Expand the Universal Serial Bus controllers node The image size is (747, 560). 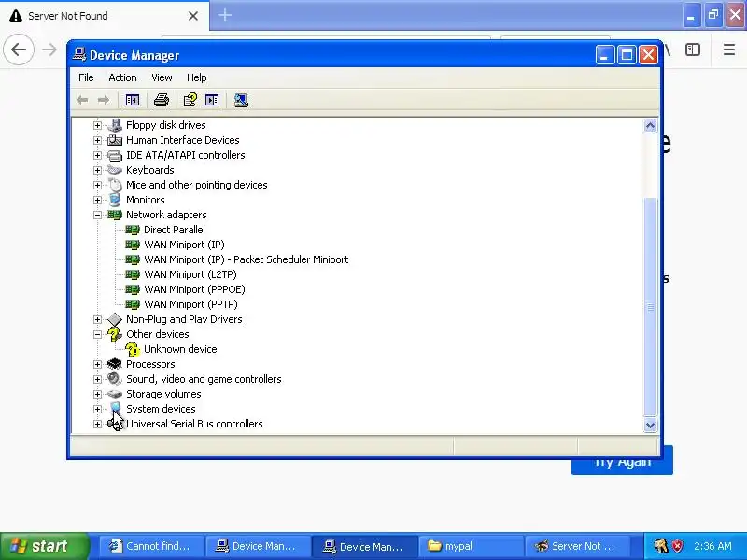click(x=97, y=424)
